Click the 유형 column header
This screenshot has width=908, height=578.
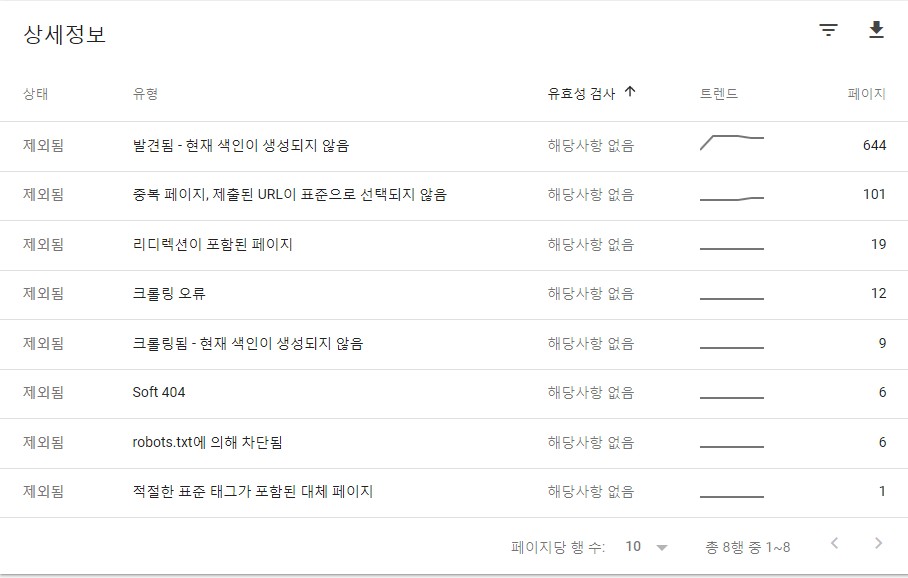pyautogui.click(x=145, y=93)
